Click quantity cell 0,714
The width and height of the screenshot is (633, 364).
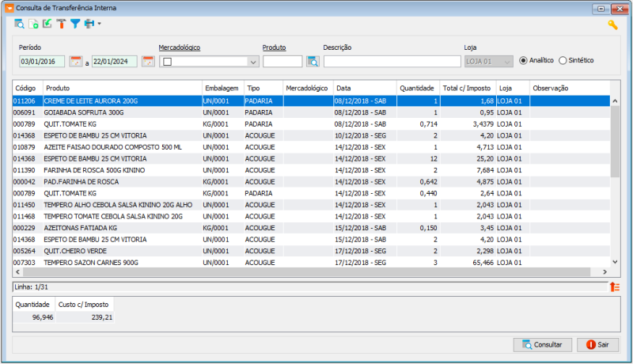coord(428,124)
